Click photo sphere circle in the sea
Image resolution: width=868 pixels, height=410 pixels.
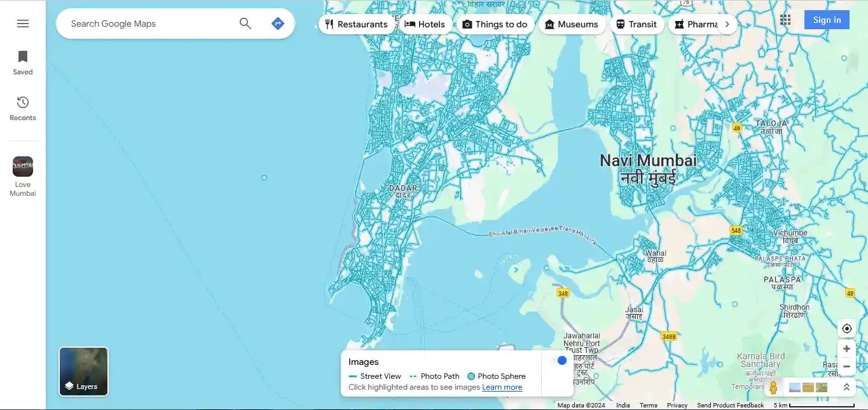264,178
